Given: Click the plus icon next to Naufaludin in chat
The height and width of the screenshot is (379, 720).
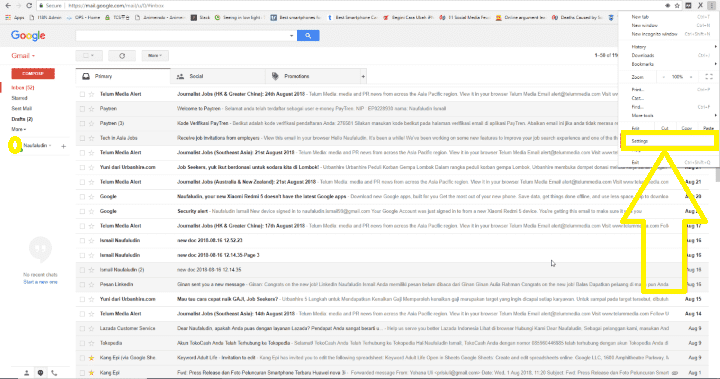Looking at the screenshot, I should pyautogui.click(x=63, y=146).
